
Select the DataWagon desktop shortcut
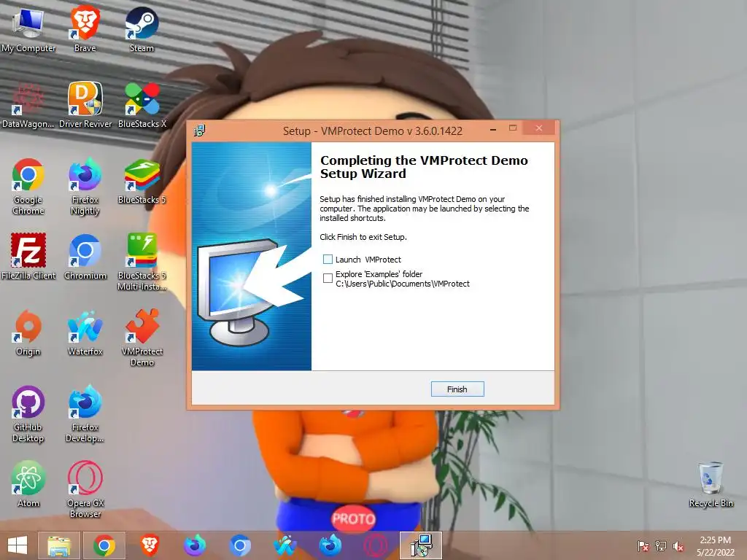point(28,105)
